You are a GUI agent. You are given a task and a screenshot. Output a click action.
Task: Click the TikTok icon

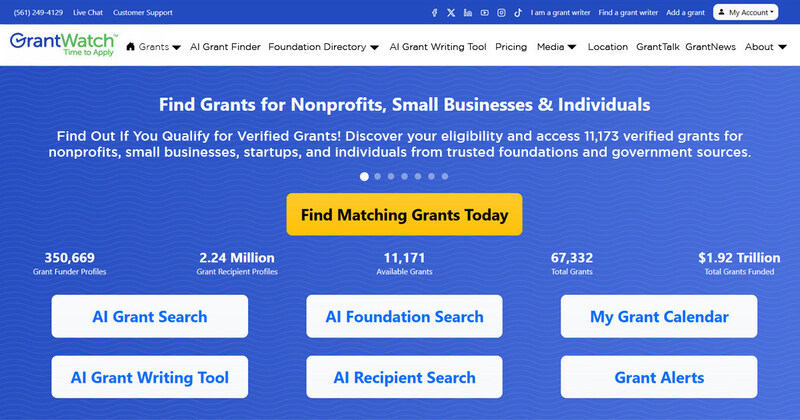(518, 13)
